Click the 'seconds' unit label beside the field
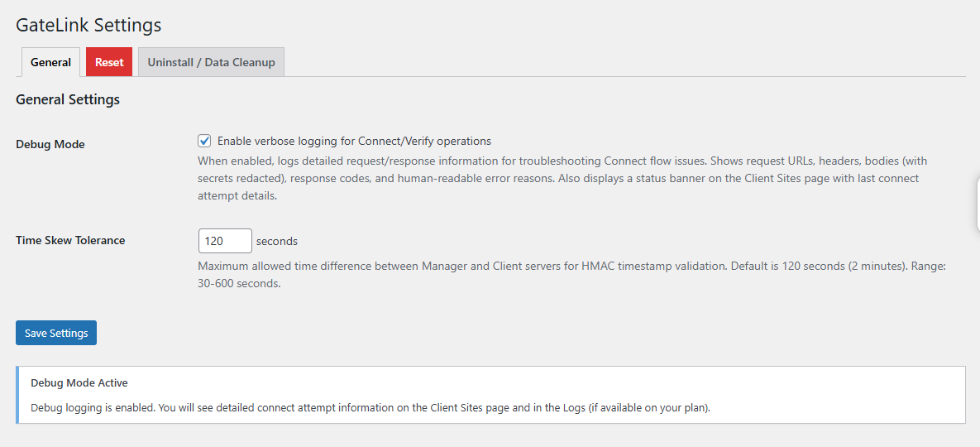980x447 pixels. pos(277,241)
